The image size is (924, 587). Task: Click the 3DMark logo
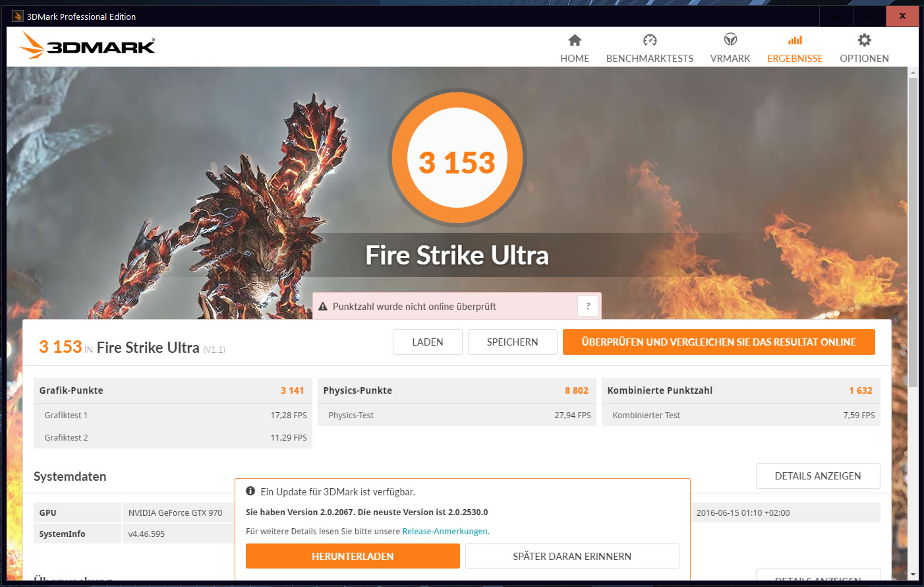pos(87,46)
